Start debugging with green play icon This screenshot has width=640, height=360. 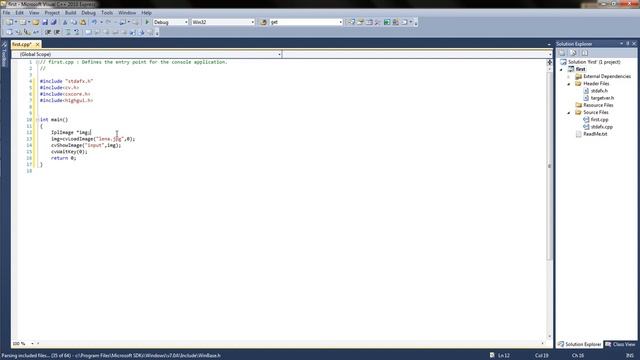coord(147,22)
